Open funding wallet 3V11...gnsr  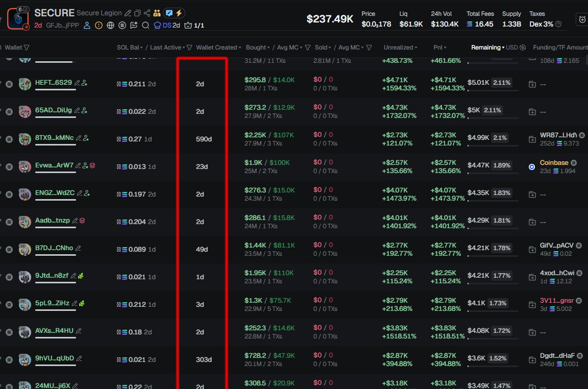pyautogui.click(x=556, y=301)
